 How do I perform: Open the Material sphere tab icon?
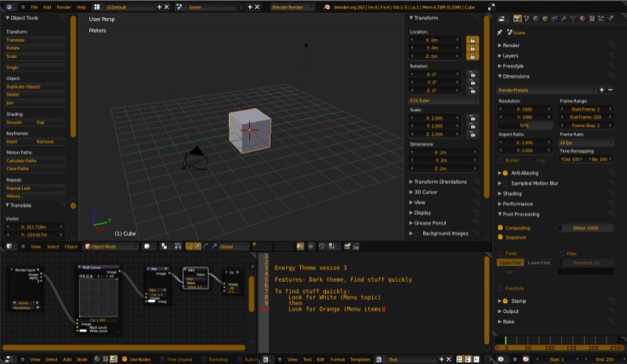pyautogui.click(x=582, y=18)
